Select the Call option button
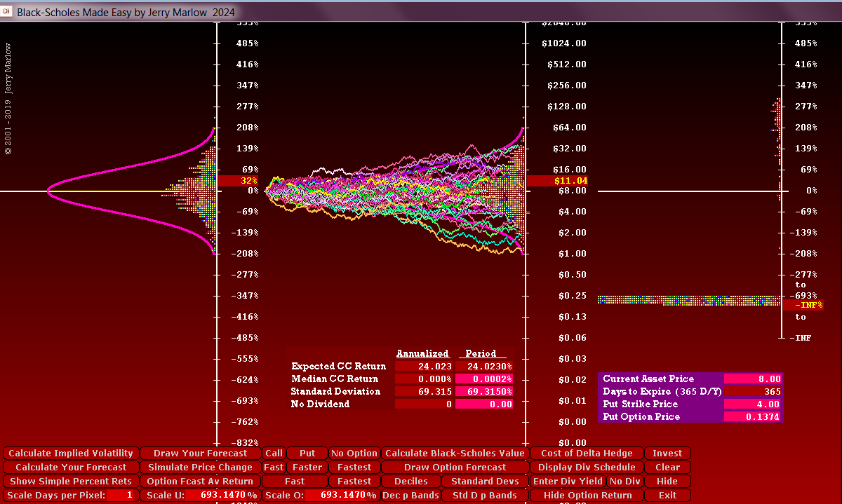This screenshot has width=842, height=504. (x=274, y=454)
